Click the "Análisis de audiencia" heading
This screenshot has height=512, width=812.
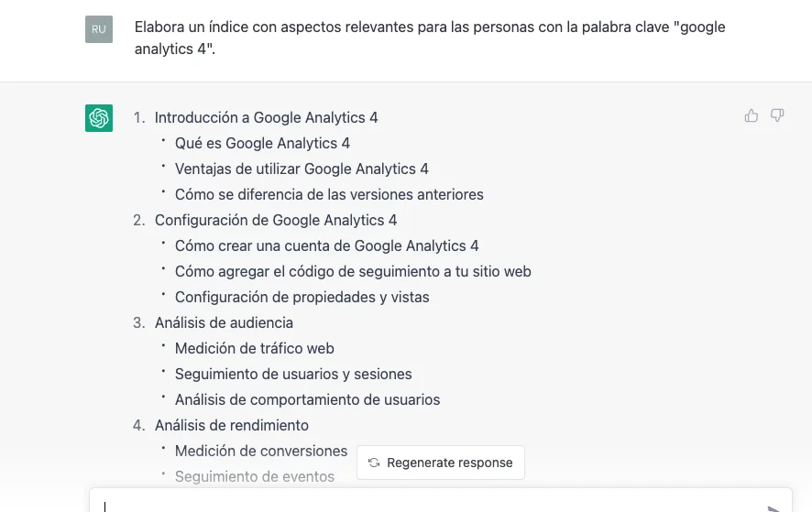(224, 322)
